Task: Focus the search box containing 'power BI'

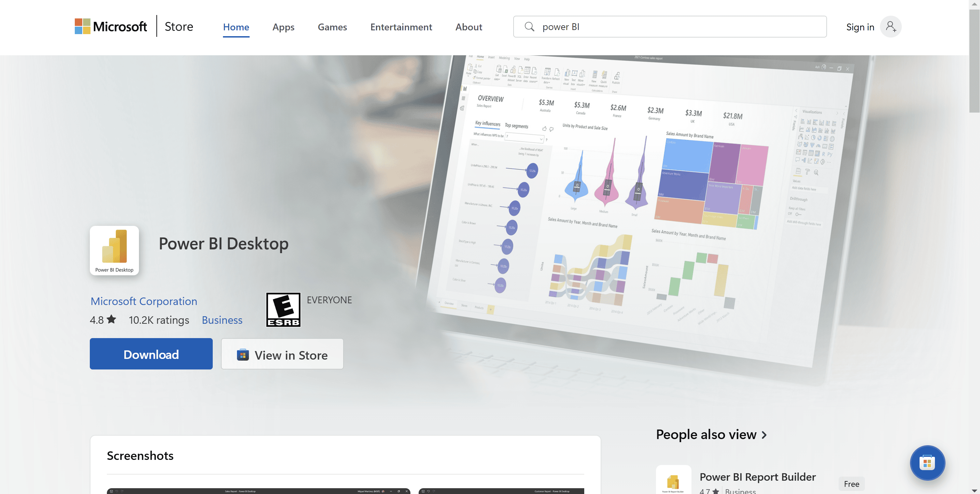Action: (670, 27)
